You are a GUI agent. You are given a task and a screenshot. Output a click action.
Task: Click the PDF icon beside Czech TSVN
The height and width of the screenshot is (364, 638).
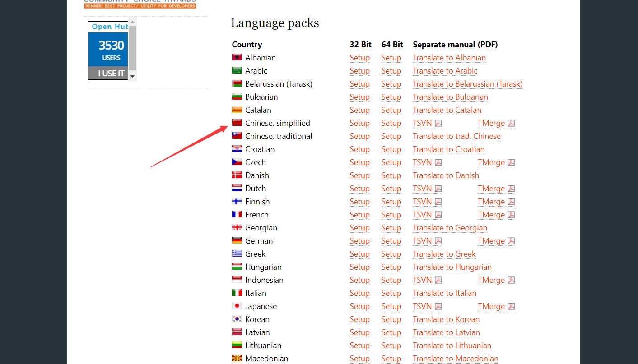[438, 162]
